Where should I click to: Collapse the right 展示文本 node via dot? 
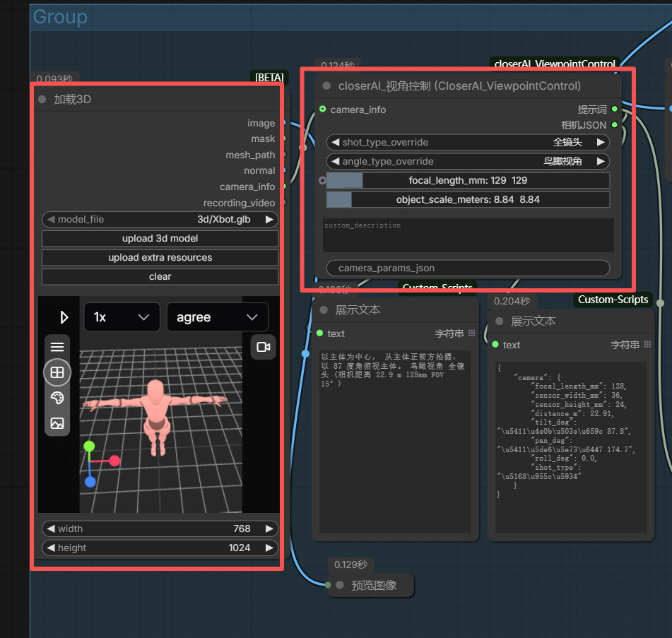click(x=499, y=321)
